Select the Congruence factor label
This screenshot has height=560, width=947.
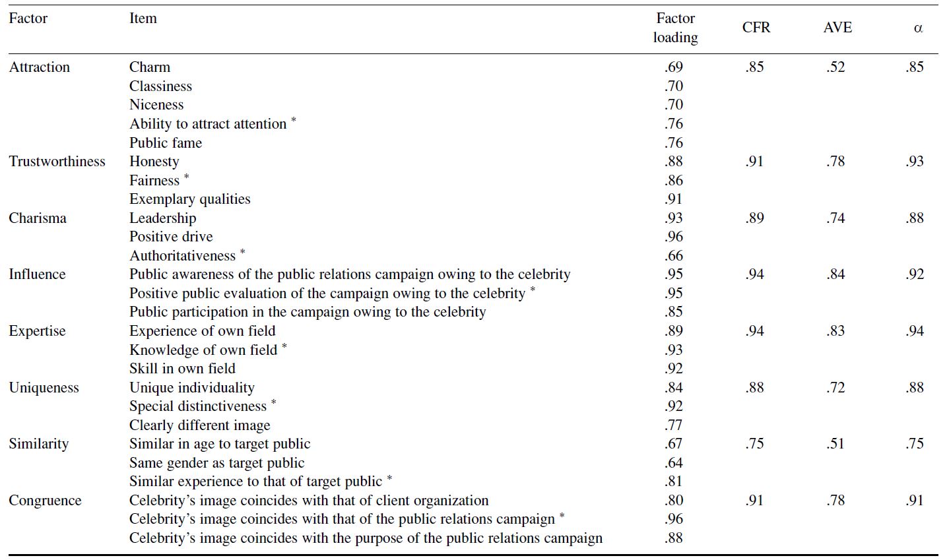[x=46, y=501]
